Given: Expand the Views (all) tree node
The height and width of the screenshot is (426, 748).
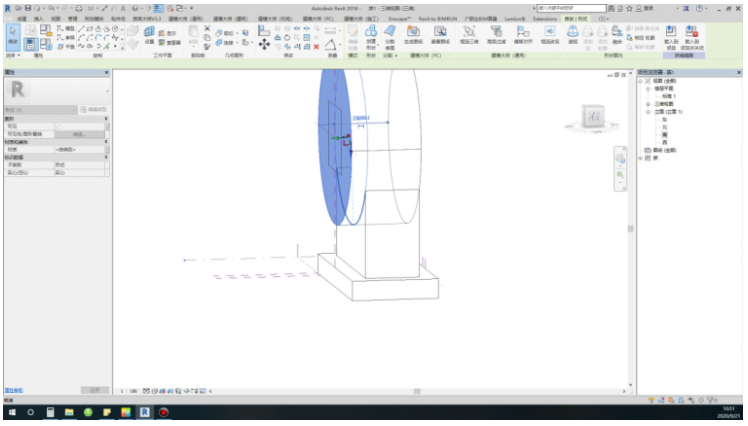Looking at the screenshot, I should point(641,81).
